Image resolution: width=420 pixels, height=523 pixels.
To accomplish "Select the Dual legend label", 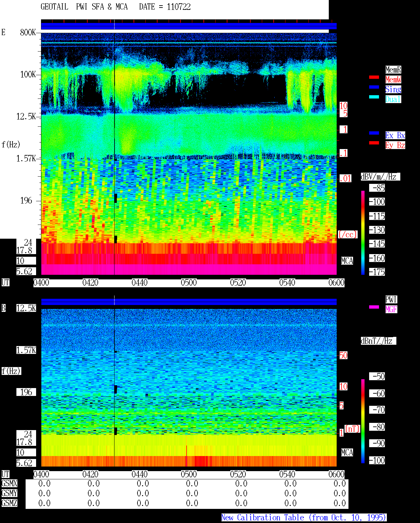I will pos(393,99).
